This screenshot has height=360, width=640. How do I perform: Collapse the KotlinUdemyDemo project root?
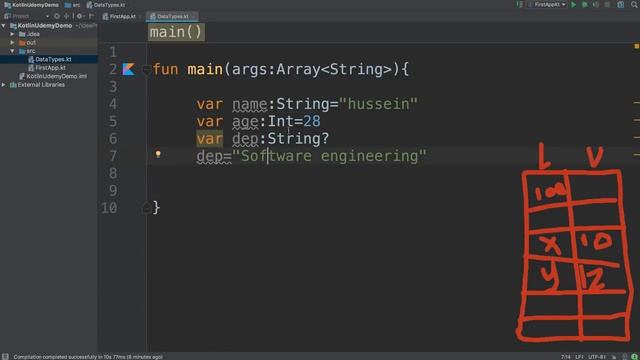[4, 26]
